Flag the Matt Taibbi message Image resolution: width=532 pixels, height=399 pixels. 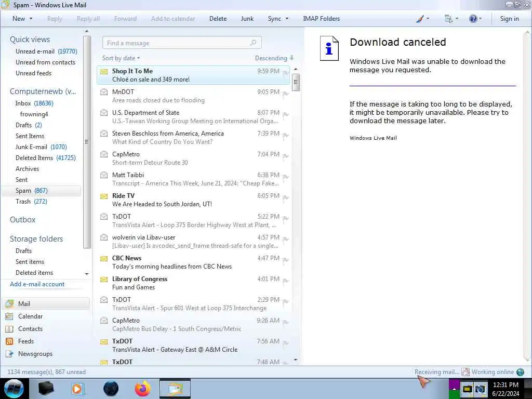tap(286, 177)
